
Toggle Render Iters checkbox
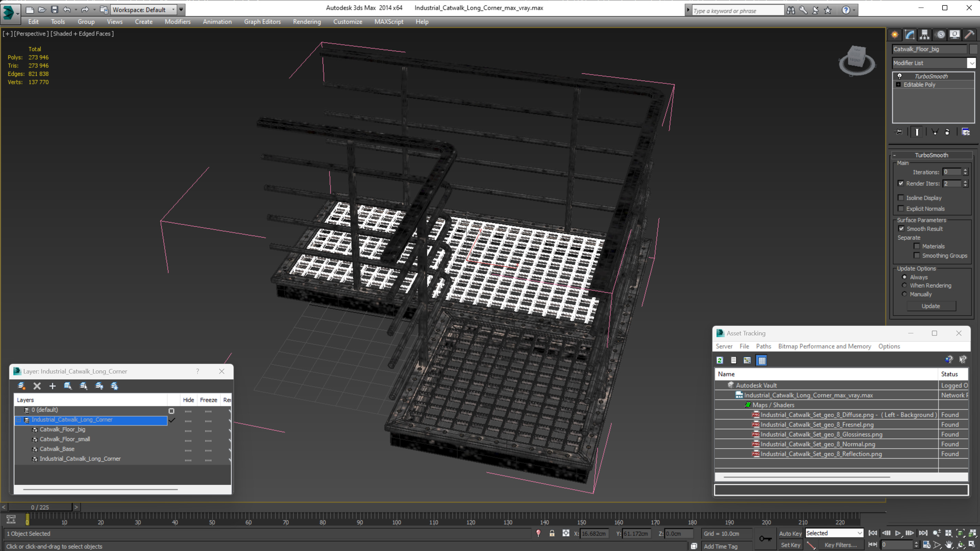pos(901,183)
